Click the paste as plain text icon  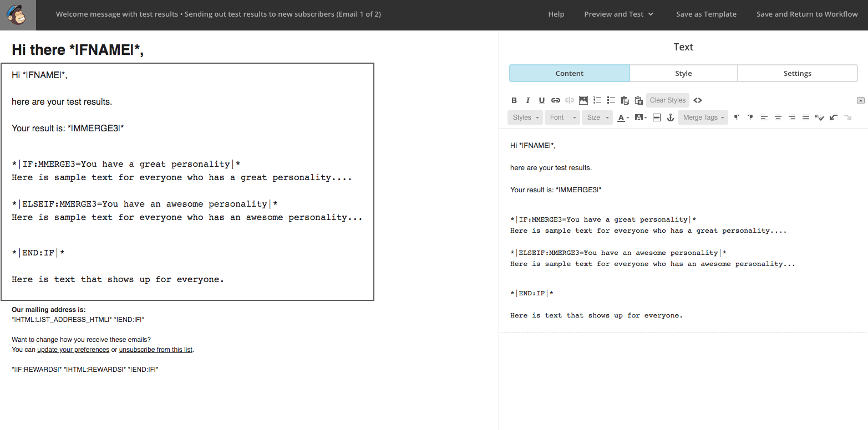point(625,100)
